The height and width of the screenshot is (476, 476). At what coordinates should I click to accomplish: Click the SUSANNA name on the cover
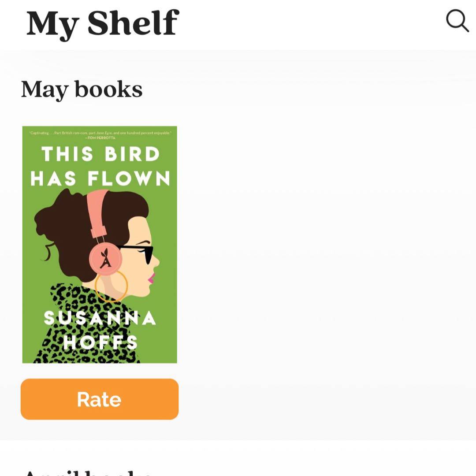point(100,318)
